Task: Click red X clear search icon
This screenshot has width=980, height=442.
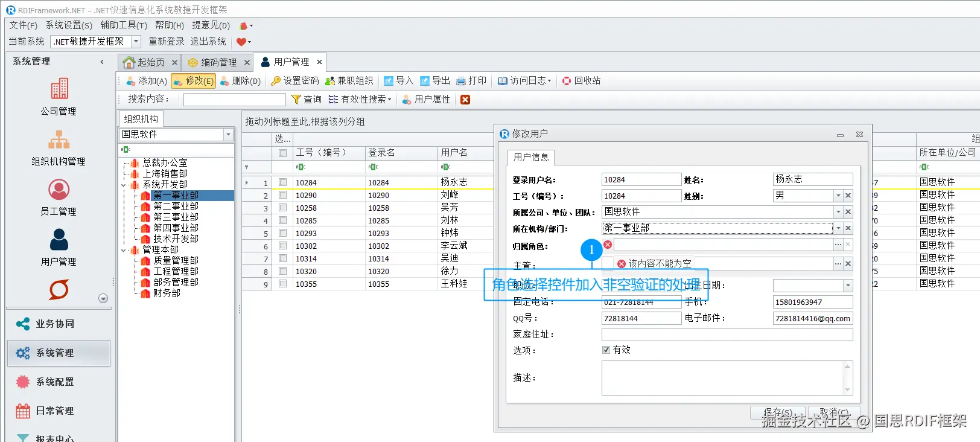Action: 465,100
